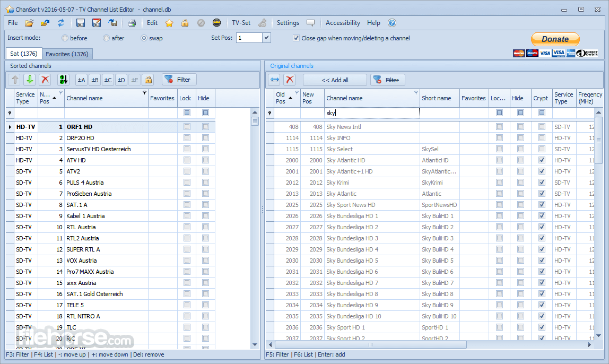Sort by Short name column header
Viewport: 609px width, 364px height.
439,98
